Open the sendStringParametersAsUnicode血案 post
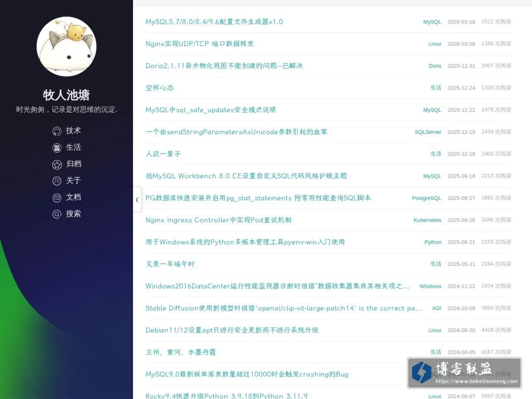This screenshot has width=532, height=399. click(x=236, y=132)
